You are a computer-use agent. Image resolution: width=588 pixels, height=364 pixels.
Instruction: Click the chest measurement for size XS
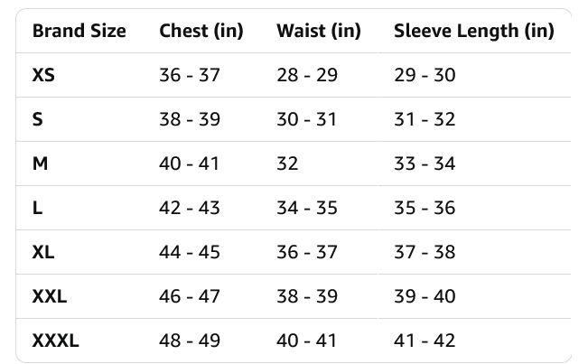190,75
